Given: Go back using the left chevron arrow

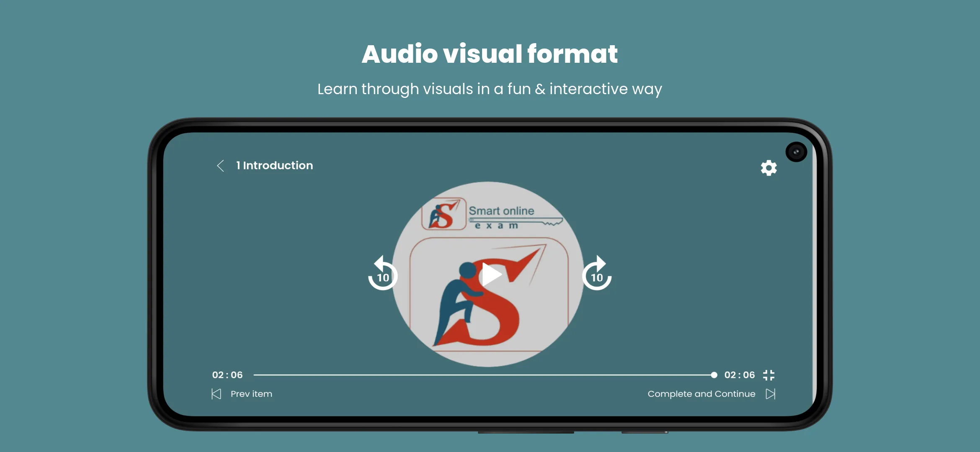Looking at the screenshot, I should point(220,166).
